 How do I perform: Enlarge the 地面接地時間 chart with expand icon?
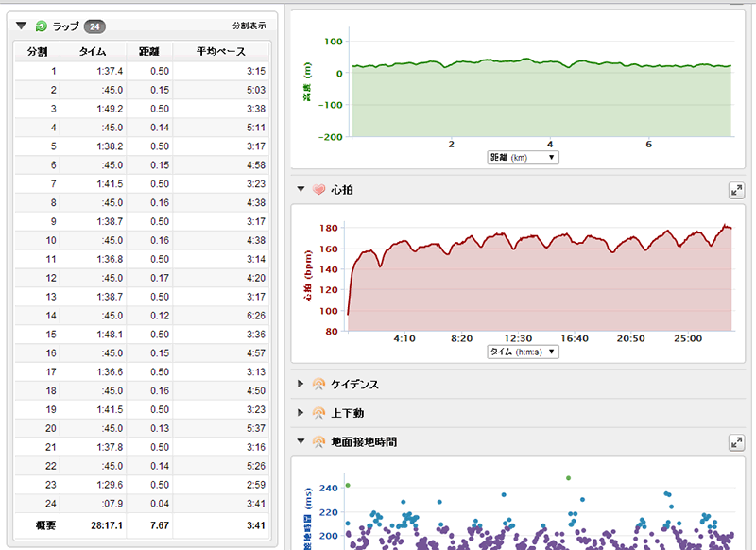(x=736, y=442)
